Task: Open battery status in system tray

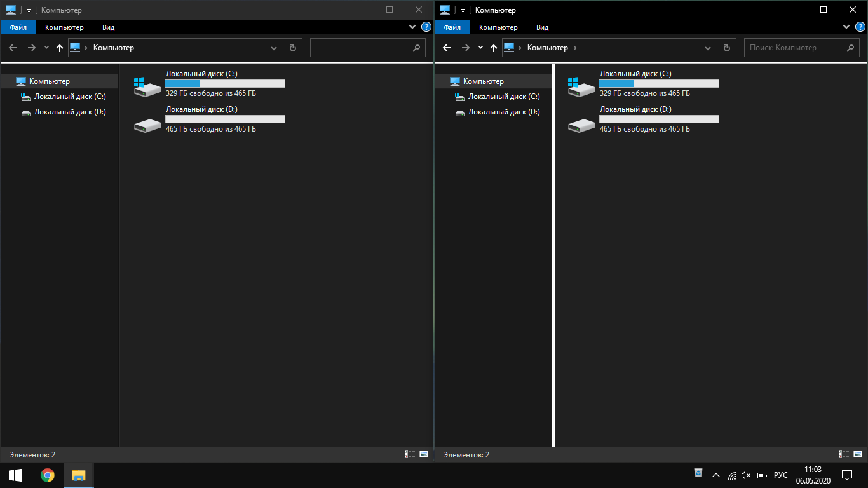Action: [x=762, y=475]
